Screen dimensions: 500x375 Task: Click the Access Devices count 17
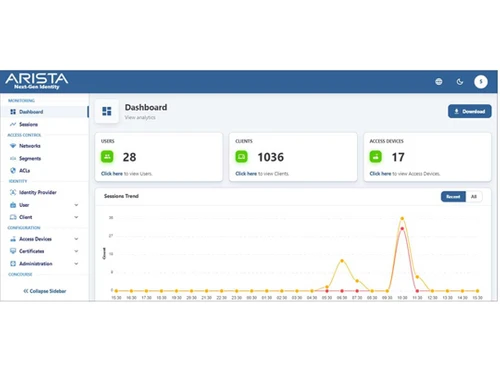[398, 157]
